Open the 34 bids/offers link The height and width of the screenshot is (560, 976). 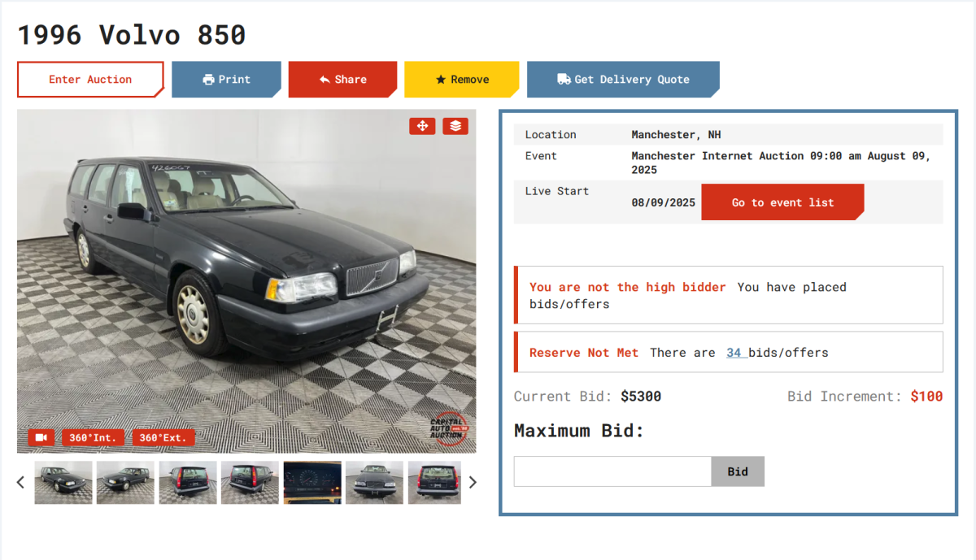(x=734, y=353)
